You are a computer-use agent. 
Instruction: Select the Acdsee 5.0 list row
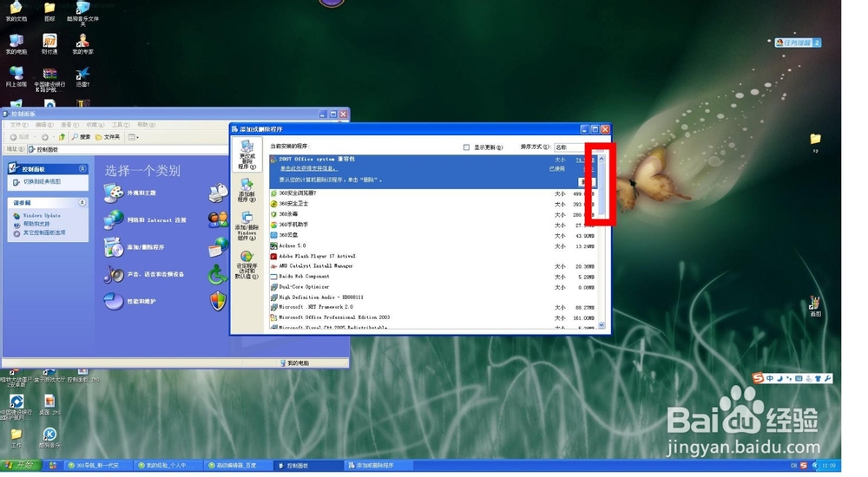pos(433,246)
